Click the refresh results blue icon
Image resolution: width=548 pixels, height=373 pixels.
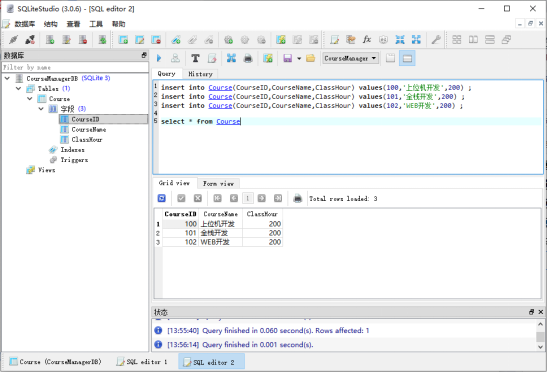click(x=161, y=199)
